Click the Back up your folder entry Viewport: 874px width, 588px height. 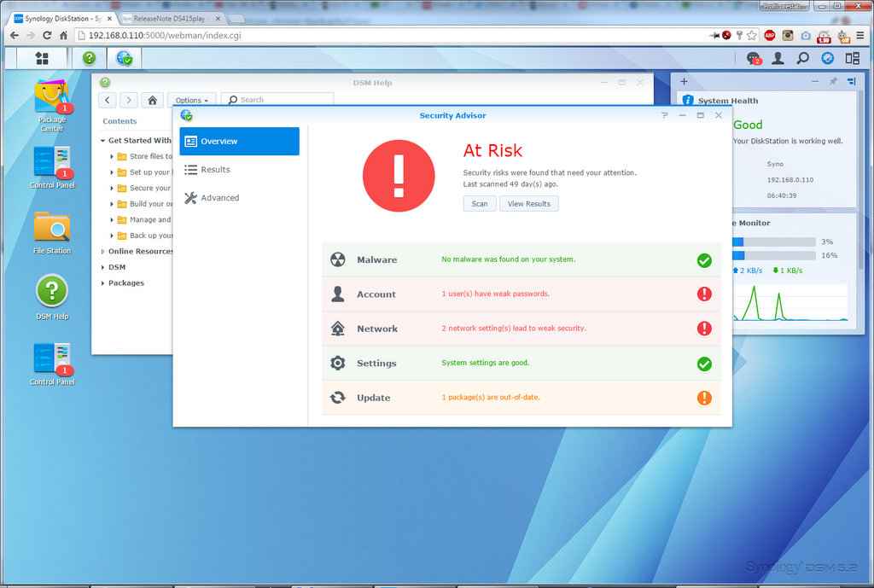pos(145,236)
